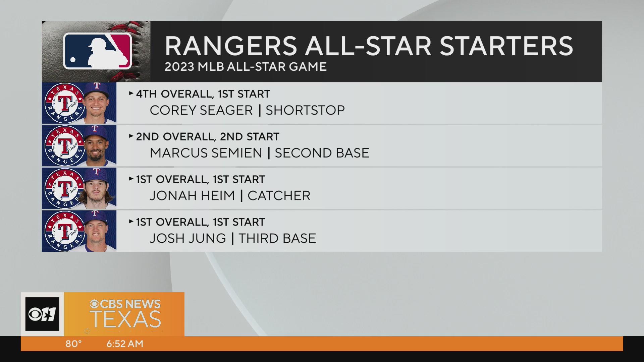
Task: Click the Rangers logo beside Josh Jung
Action: point(64,231)
